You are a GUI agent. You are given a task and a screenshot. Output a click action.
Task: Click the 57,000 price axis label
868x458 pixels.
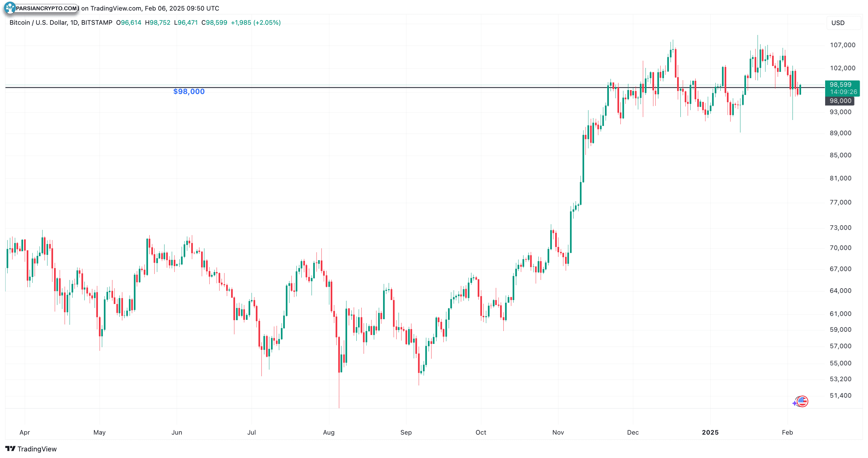click(840, 347)
